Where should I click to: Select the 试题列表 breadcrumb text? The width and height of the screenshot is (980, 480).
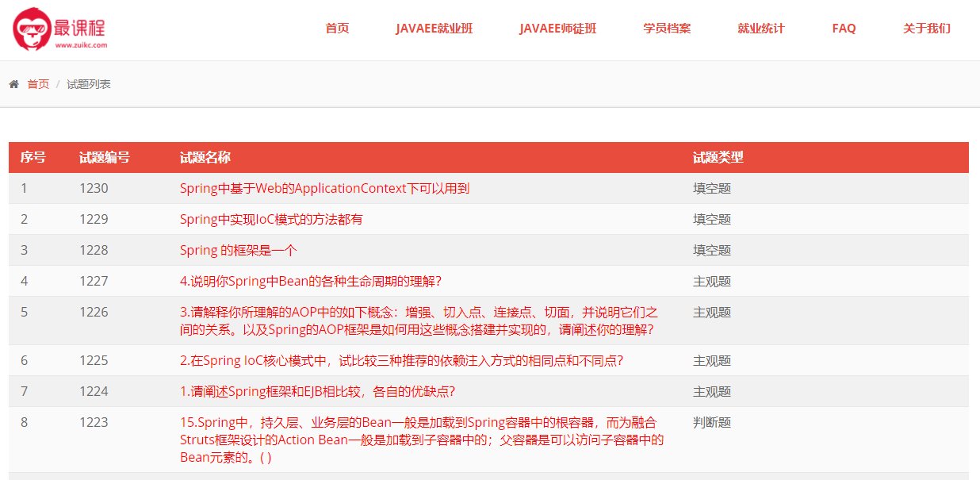click(89, 84)
